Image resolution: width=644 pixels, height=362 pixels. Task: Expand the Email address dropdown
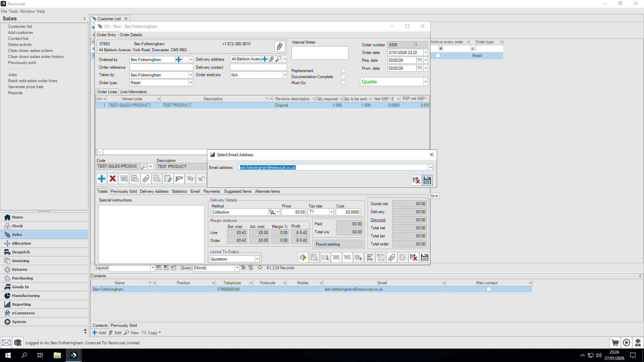point(430,168)
